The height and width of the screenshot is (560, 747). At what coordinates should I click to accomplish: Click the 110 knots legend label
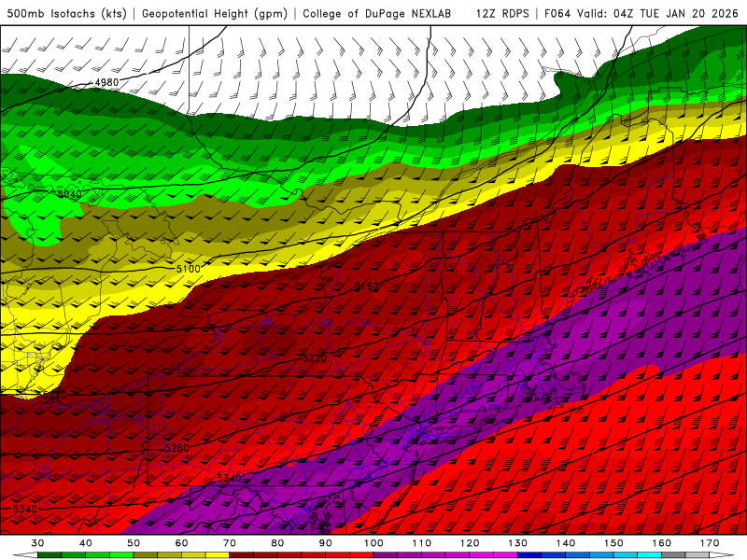tap(422, 543)
